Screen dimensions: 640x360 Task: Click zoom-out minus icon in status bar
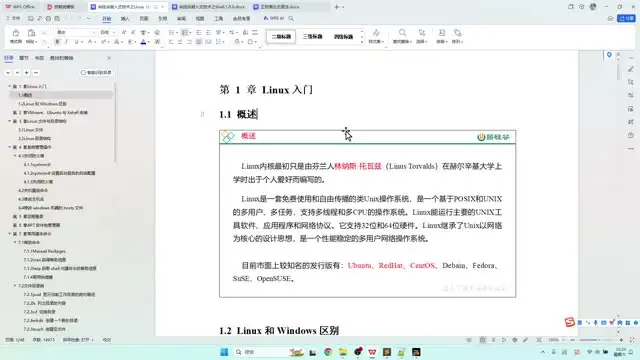573,340
